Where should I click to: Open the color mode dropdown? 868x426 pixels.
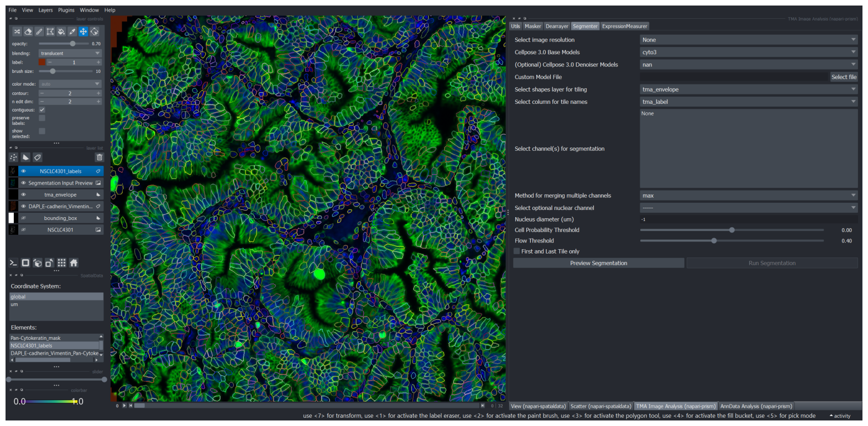[x=70, y=83]
